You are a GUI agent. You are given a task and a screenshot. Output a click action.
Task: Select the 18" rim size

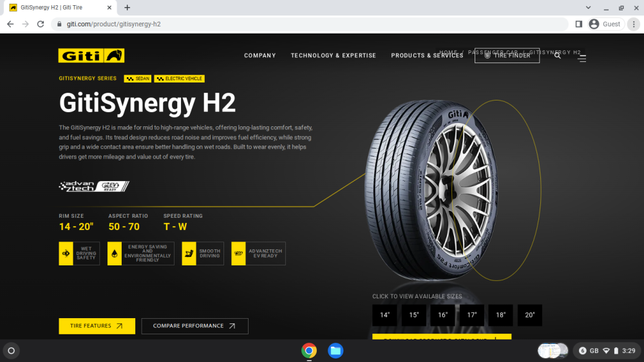click(x=500, y=315)
